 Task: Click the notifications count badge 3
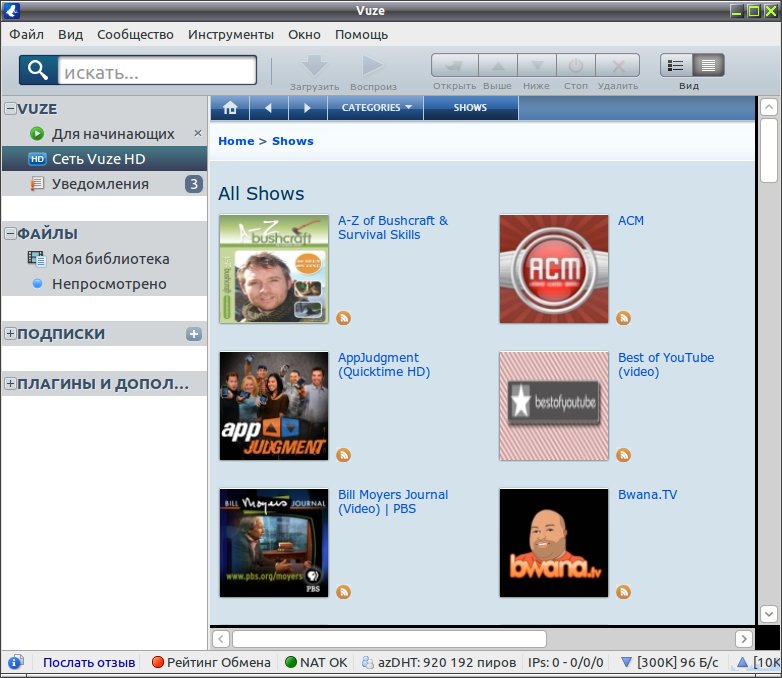[194, 184]
